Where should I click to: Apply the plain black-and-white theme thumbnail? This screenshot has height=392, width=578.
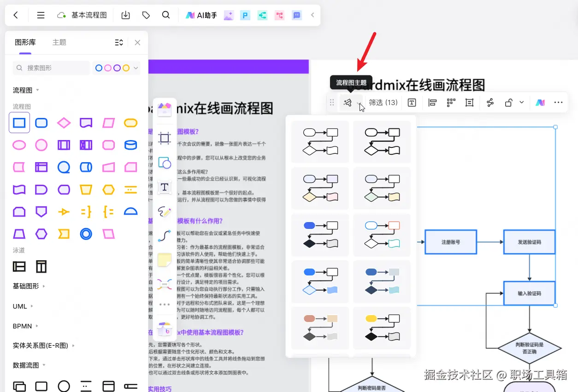coord(320,142)
